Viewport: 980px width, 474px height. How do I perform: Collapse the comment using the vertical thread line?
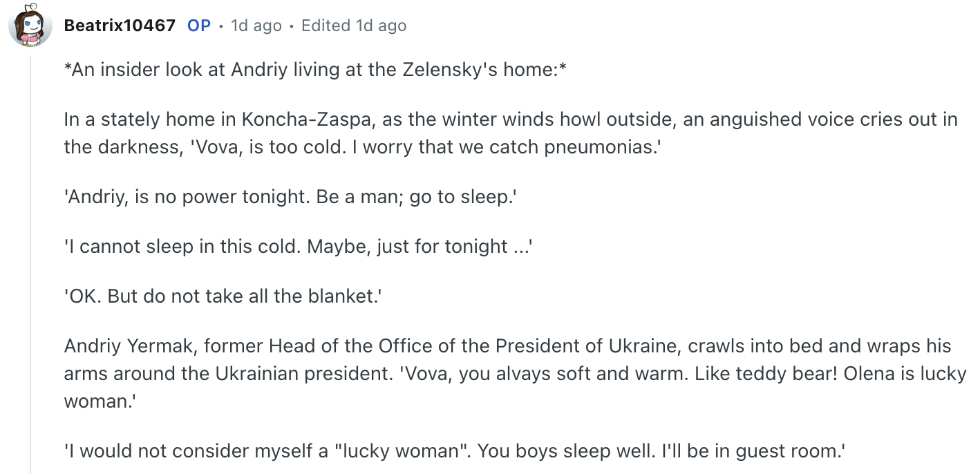coord(30,263)
